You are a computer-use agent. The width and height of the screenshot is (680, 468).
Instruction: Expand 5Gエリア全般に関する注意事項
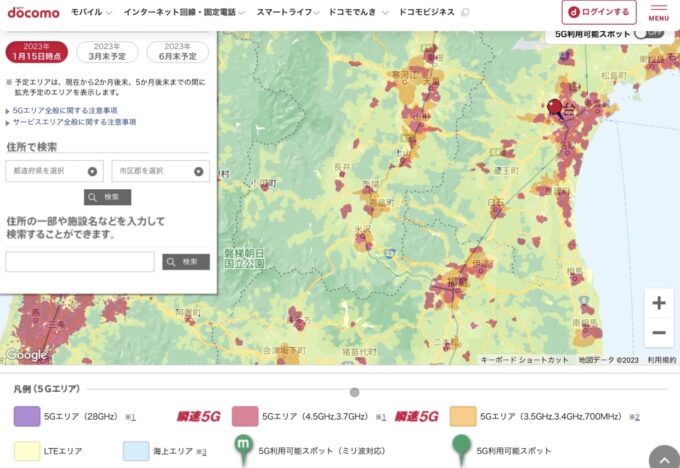point(65,111)
